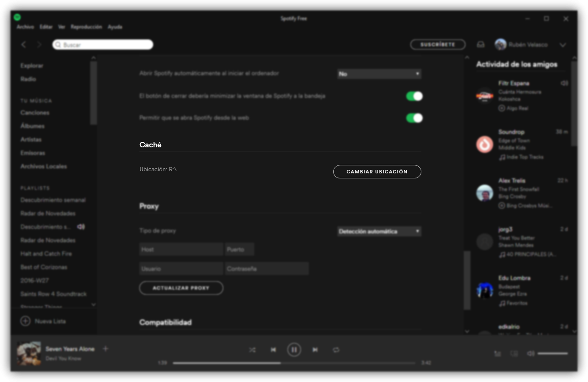Click the proxy Contraseña input field
Image resolution: width=588 pixels, height=382 pixels.
tap(267, 269)
